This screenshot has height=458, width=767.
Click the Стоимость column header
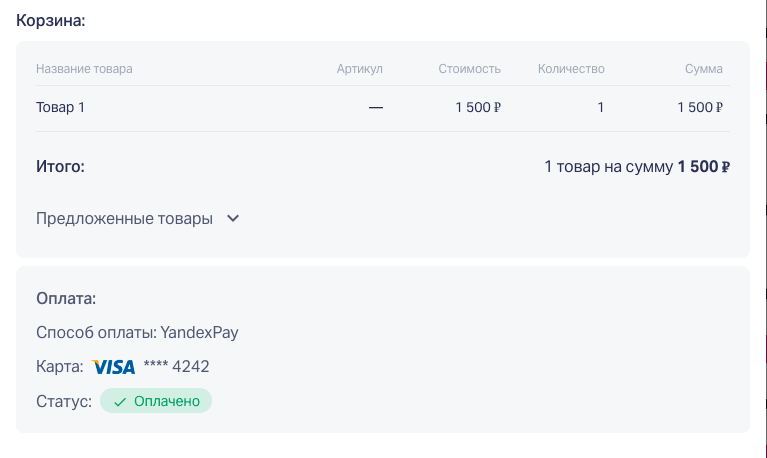point(470,69)
